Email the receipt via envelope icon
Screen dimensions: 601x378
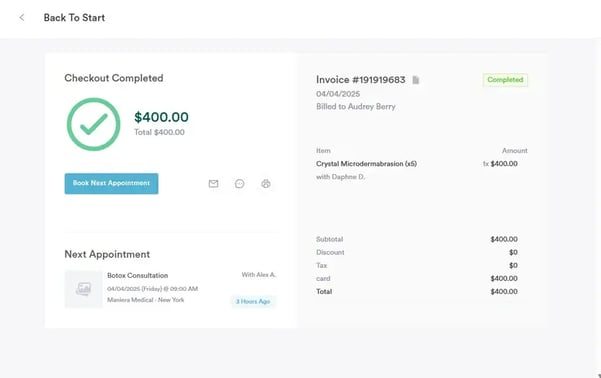pyautogui.click(x=213, y=184)
